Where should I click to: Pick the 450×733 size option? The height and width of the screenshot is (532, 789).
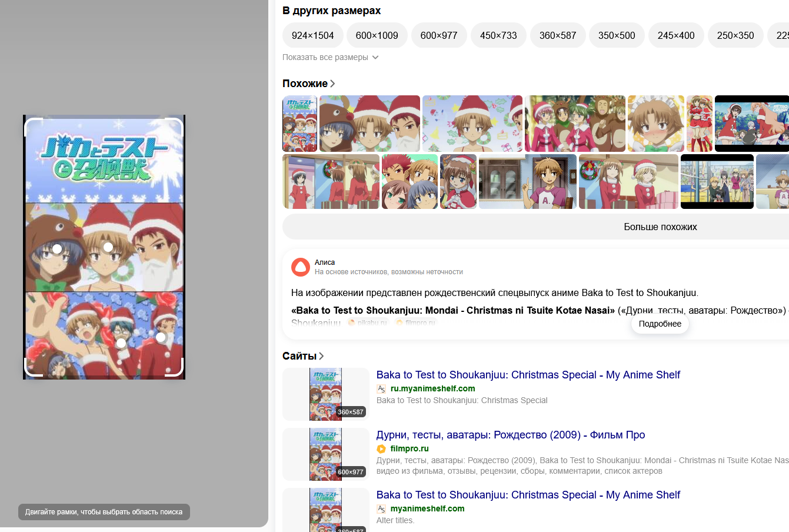pos(498,35)
